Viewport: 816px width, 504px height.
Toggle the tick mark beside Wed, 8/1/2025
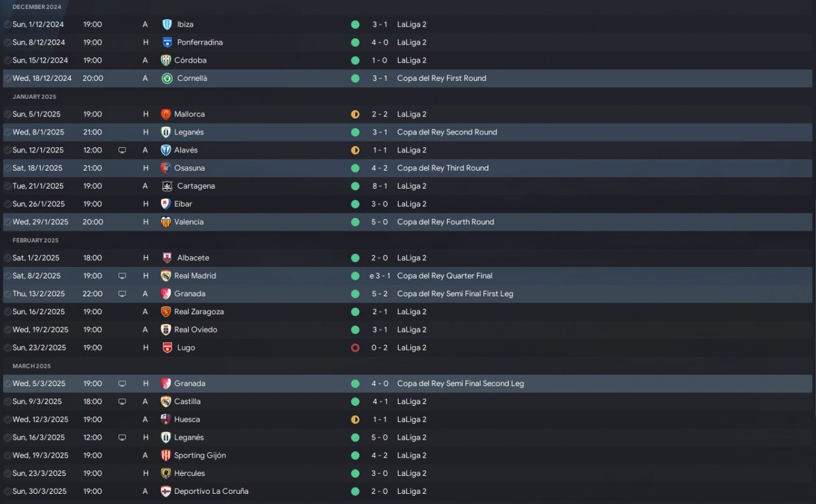point(7,132)
